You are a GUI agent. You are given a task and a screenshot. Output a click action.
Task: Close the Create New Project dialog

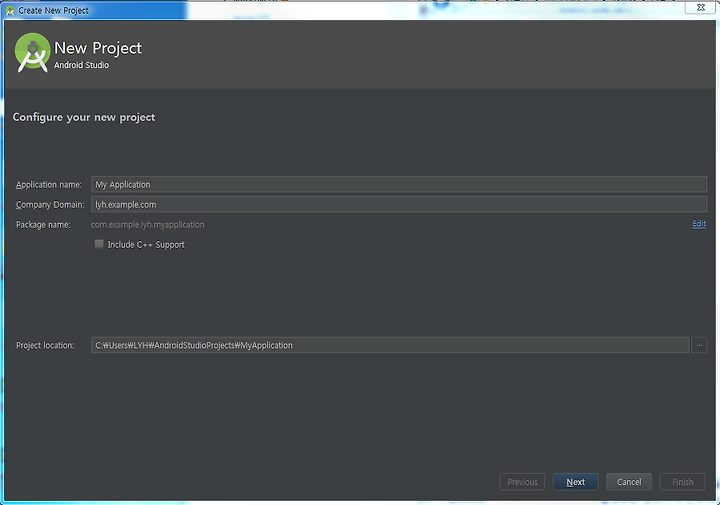pos(701,7)
